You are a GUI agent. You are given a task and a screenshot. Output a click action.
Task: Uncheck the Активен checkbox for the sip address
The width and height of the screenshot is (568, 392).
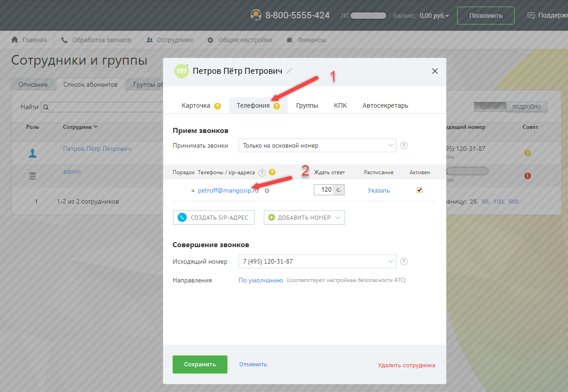click(x=419, y=190)
